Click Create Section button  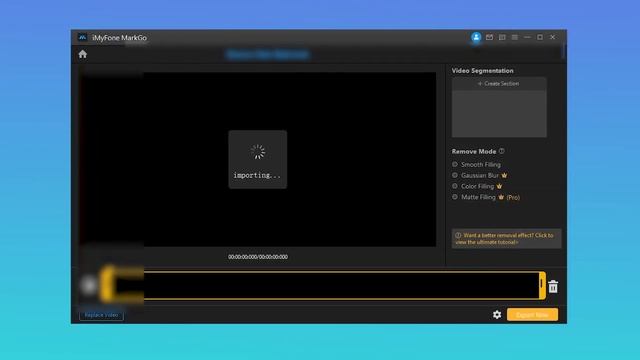(499, 84)
